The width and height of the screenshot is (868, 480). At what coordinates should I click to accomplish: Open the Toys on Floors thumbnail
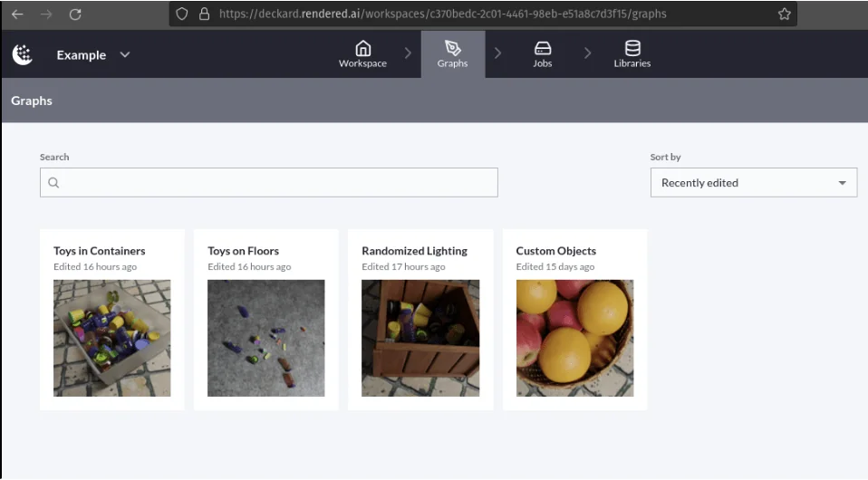pyautogui.click(x=265, y=338)
